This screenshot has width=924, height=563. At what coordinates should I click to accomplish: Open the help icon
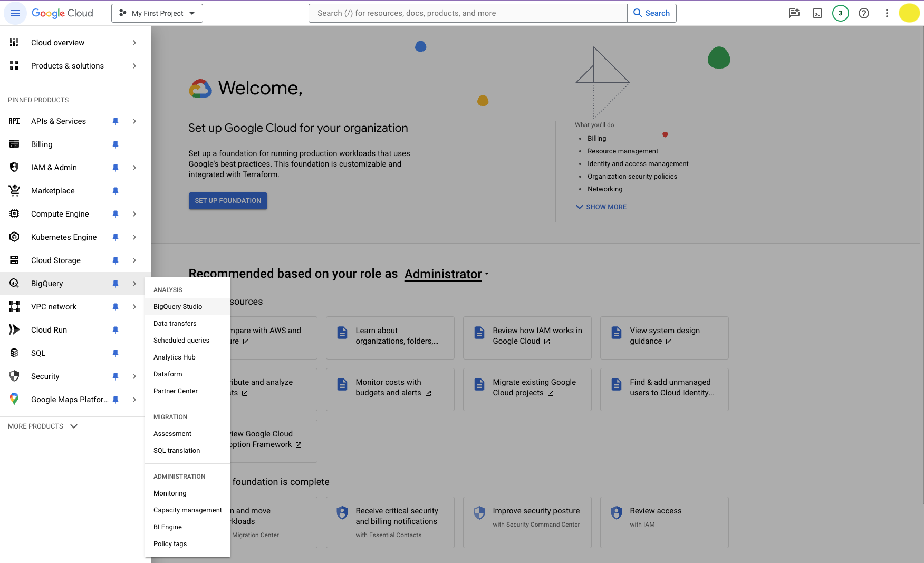tap(864, 13)
